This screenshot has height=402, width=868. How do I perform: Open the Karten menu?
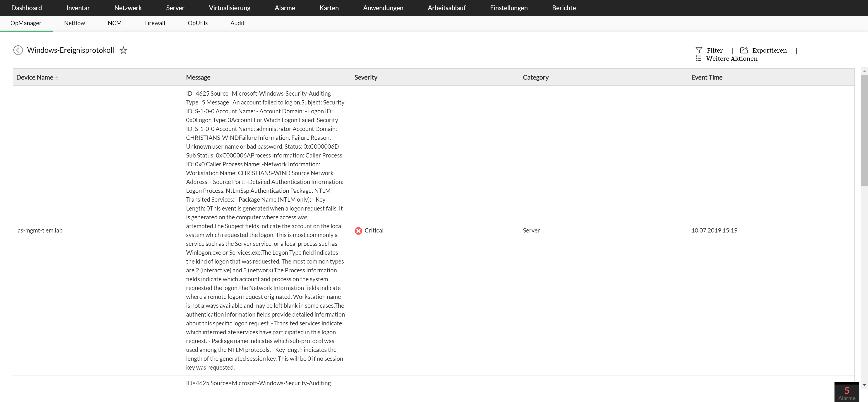click(329, 8)
